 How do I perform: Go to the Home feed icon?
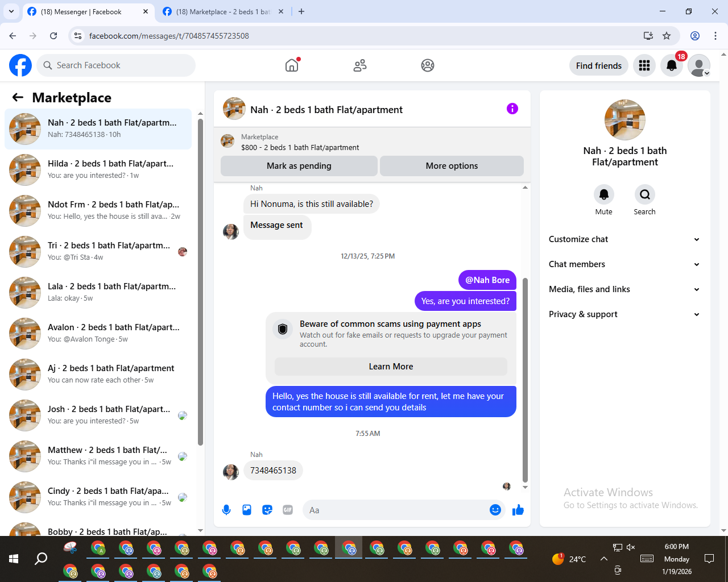click(x=292, y=65)
